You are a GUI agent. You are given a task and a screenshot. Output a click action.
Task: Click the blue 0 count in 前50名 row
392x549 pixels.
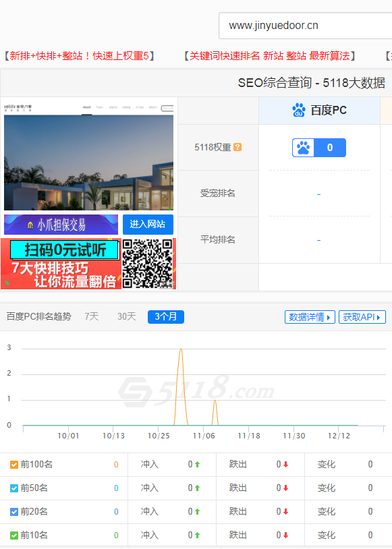tap(116, 488)
